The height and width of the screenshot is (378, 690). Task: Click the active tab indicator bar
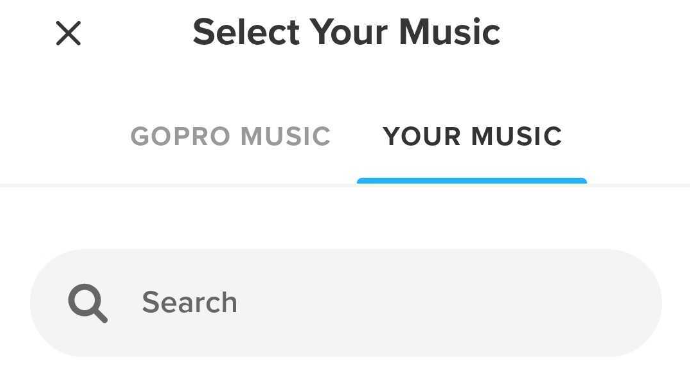point(472,181)
